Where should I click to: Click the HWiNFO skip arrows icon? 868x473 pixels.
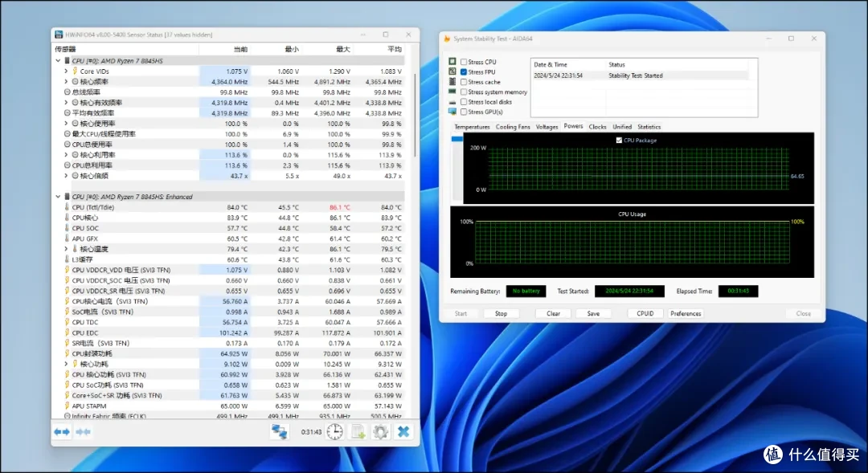pyautogui.click(x=83, y=431)
